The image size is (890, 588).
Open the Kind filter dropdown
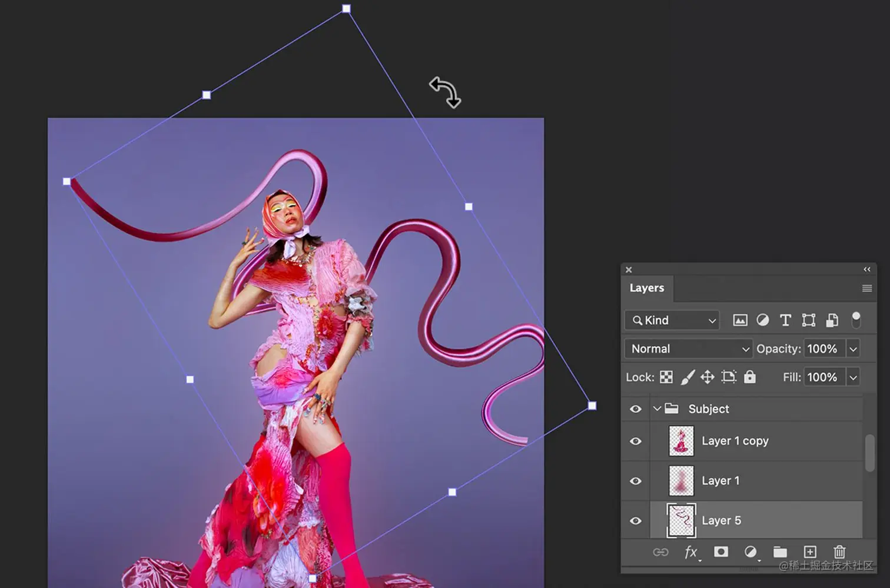coord(671,320)
